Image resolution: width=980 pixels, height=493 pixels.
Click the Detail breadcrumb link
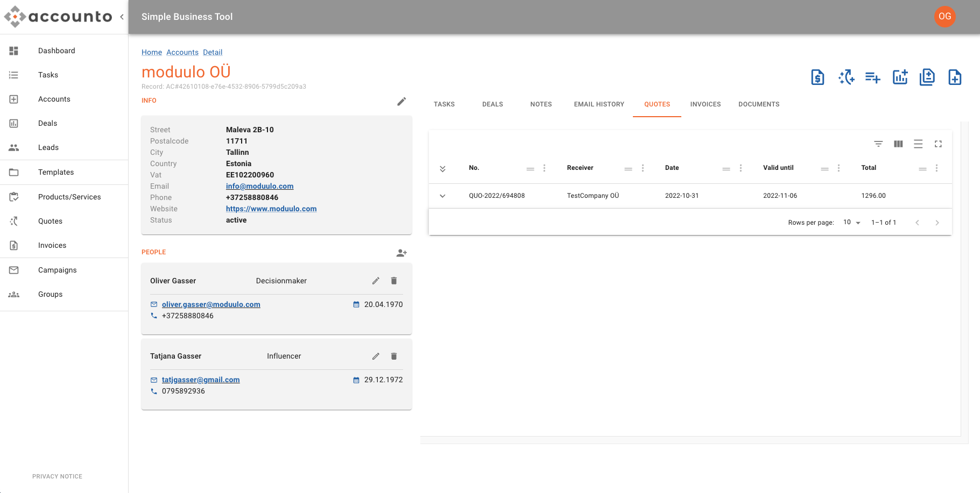(x=213, y=52)
